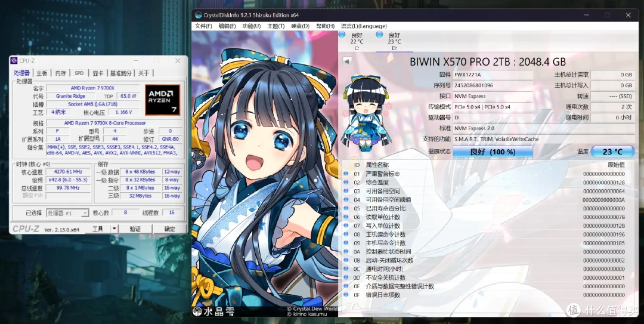The width and height of the screenshot is (644, 324).
Task: Click status dot of 不安全关机计数 row
Action: 346,277
